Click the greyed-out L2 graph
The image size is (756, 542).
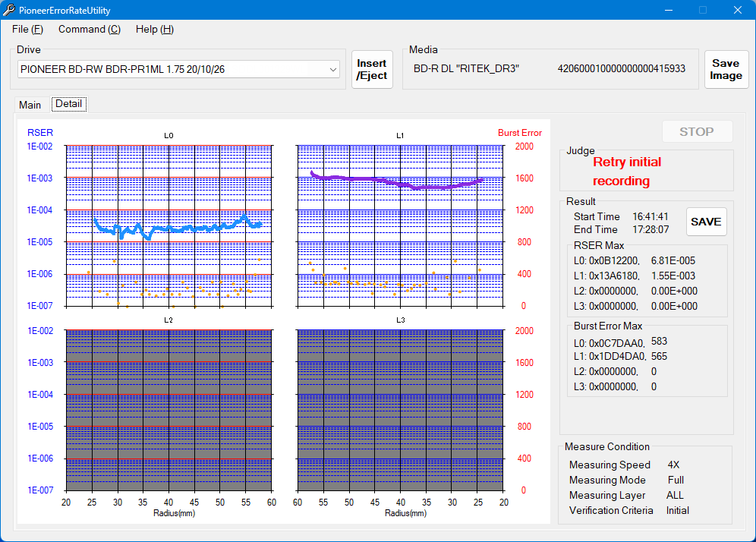[169, 410]
